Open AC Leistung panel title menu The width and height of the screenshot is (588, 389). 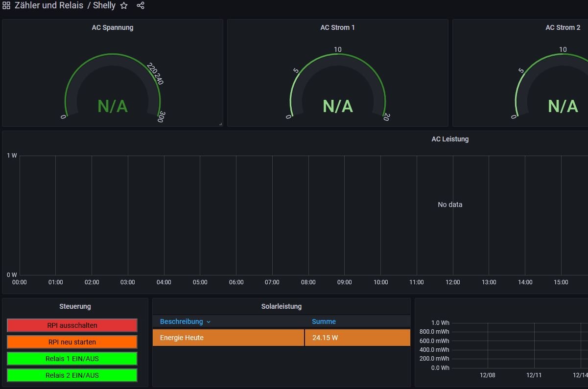point(449,139)
